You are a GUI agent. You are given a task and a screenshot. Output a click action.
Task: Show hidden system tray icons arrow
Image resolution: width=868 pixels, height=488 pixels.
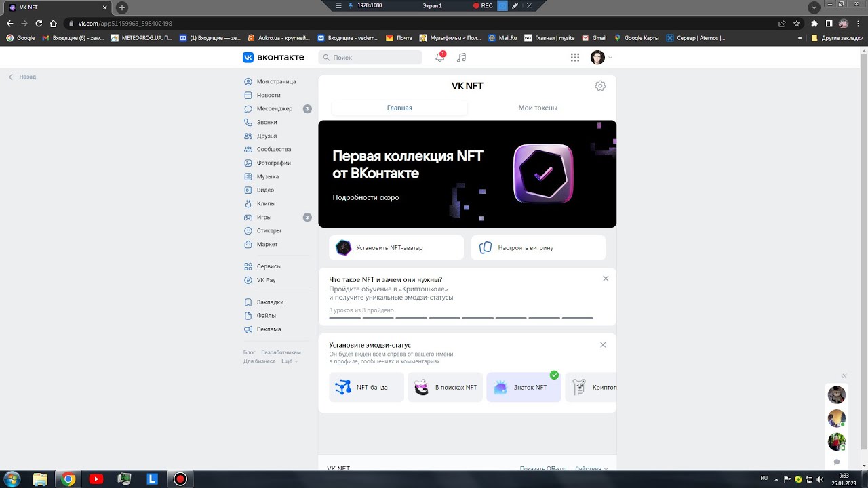pos(776,479)
